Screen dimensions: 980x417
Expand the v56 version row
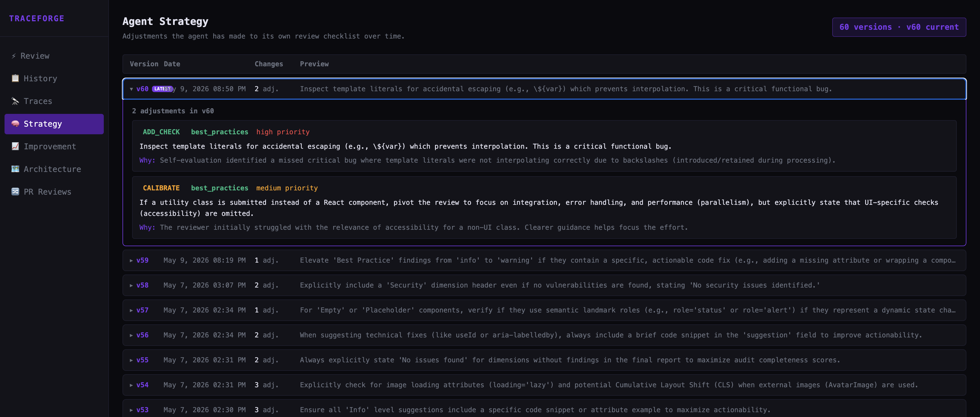[x=544, y=335]
